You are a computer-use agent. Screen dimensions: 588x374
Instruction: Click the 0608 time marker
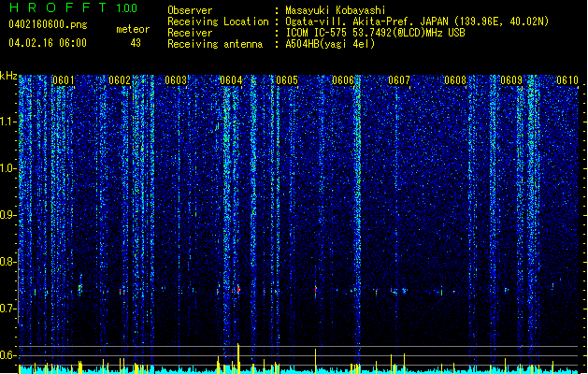click(455, 80)
